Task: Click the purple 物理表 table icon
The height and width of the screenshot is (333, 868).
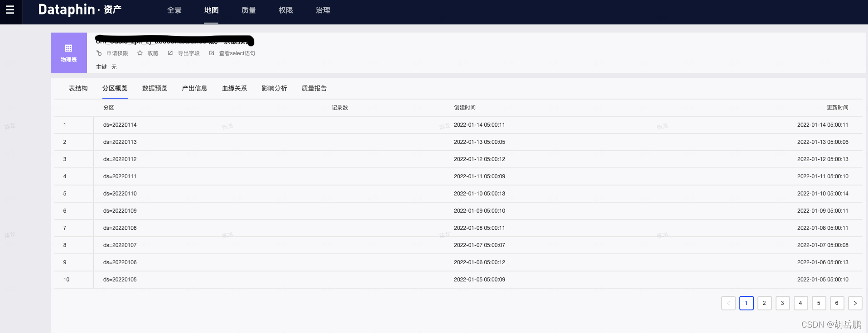Action: 69,53
